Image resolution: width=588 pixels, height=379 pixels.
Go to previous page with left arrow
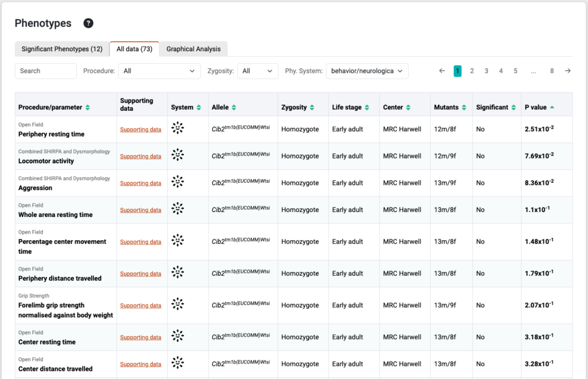[442, 71]
